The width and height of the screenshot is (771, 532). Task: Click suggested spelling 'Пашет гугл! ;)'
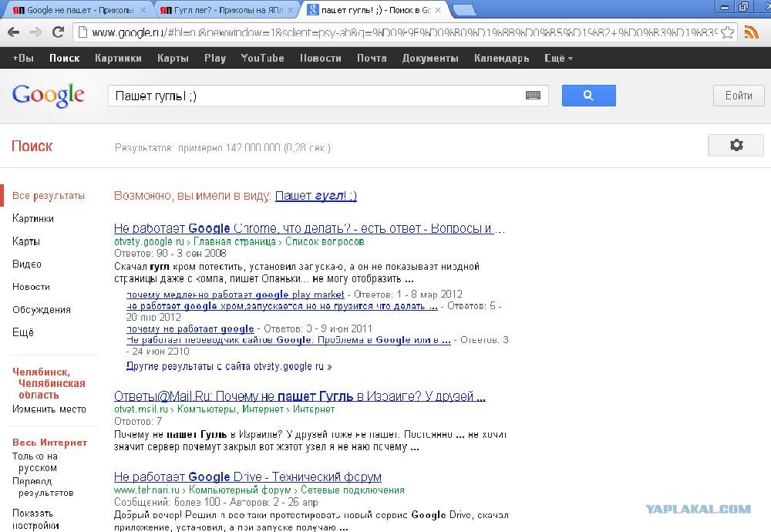[315, 195]
